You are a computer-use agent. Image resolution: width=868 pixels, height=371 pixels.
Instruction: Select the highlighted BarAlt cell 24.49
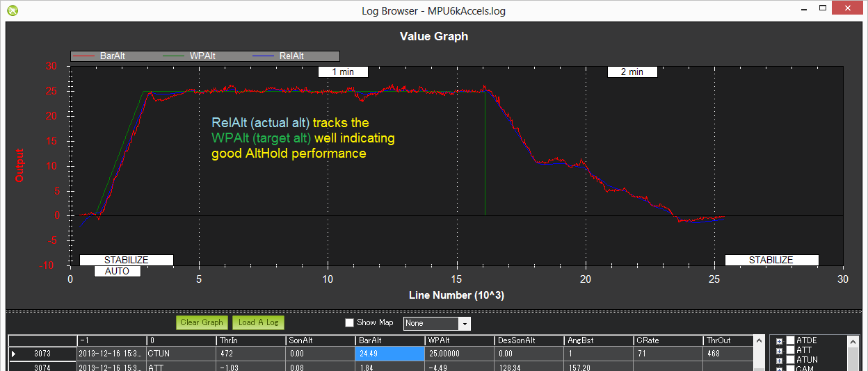(389, 354)
